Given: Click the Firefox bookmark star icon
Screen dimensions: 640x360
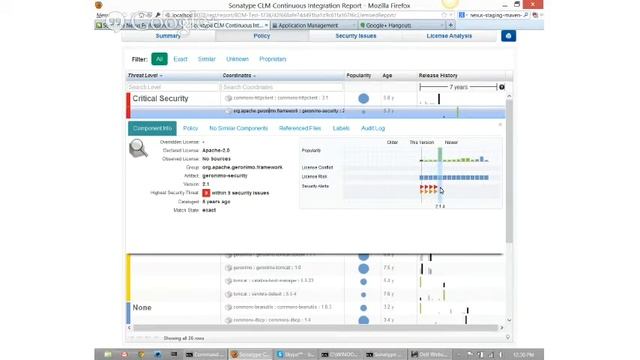Looking at the screenshot, I should pos(444,15).
